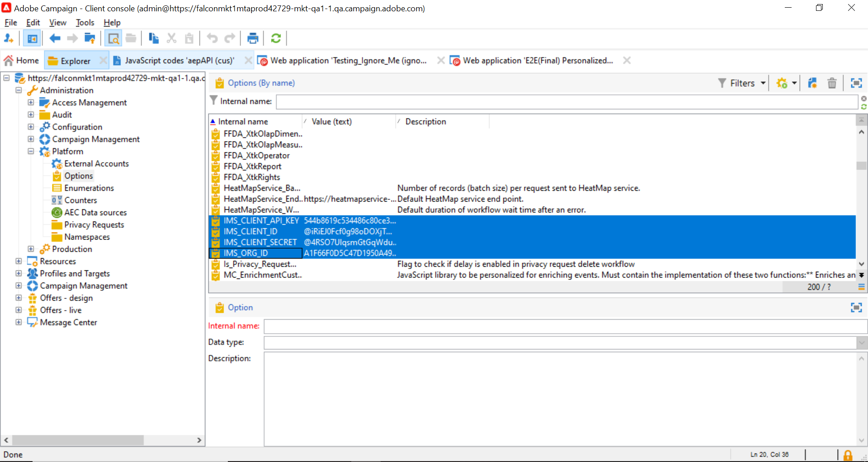Switch to the Web application 'Testing_Ignore_Me' tab
This screenshot has height=462, width=868.
pyautogui.click(x=348, y=61)
